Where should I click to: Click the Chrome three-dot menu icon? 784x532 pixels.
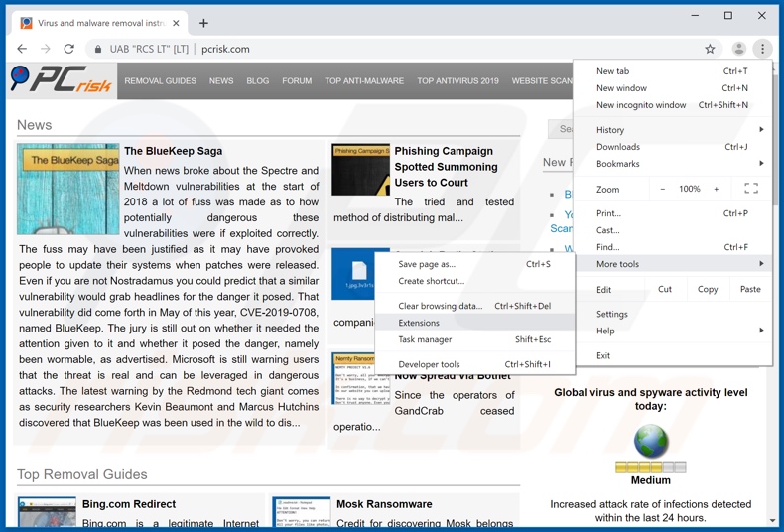click(762, 49)
